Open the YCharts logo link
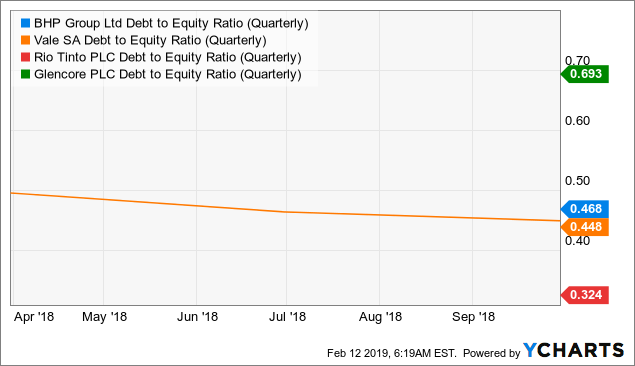 573,350
